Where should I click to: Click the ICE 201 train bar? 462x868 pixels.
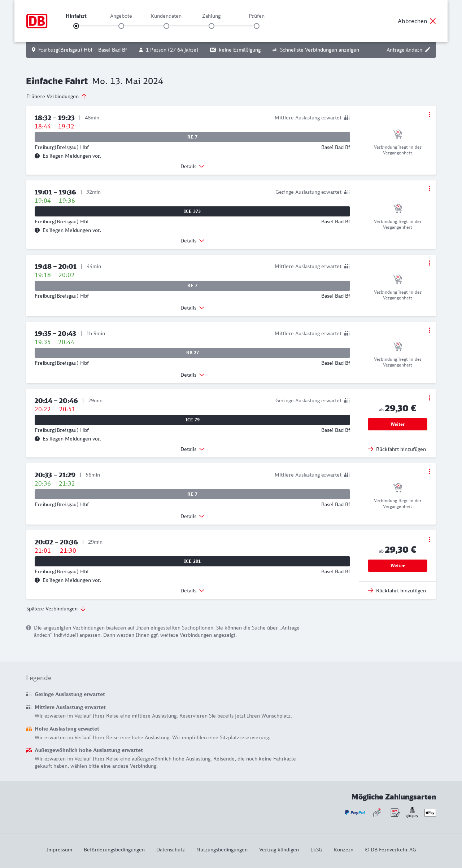point(192,561)
